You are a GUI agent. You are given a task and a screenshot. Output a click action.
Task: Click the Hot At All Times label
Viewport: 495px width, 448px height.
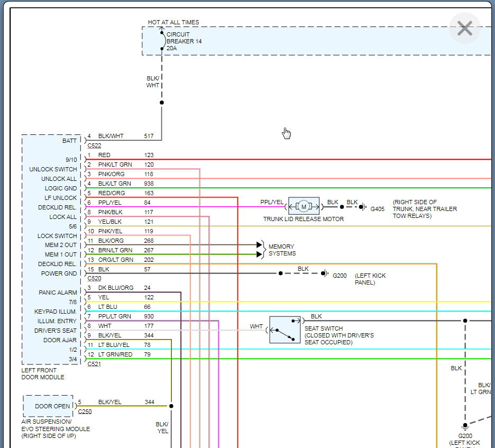click(x=173, y=22)
